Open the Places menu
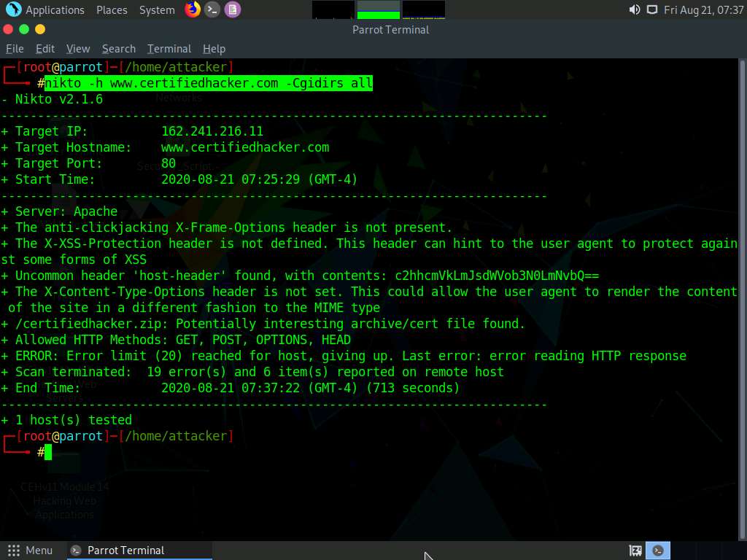Screen dimensions: 747x560 pos(112,10)
